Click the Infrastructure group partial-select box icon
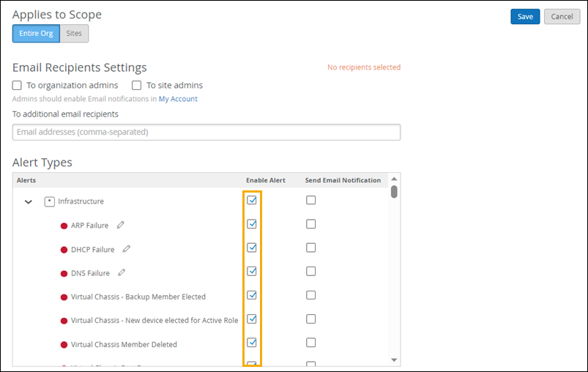 [50, 201]
